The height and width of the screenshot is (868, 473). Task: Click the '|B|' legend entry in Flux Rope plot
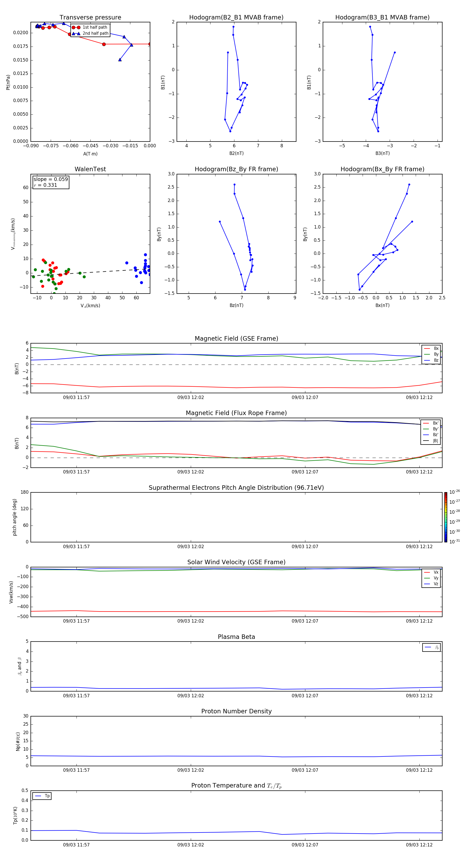tap(431, 441)
